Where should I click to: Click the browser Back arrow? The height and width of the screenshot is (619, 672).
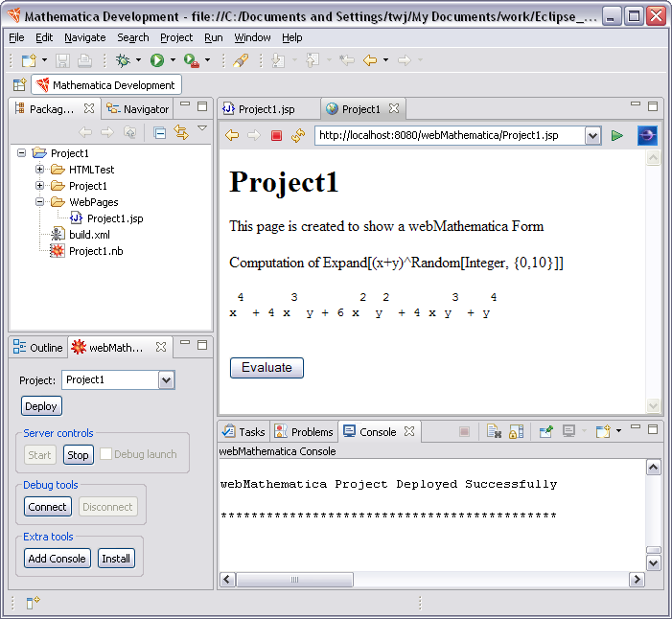coord(232,136)
